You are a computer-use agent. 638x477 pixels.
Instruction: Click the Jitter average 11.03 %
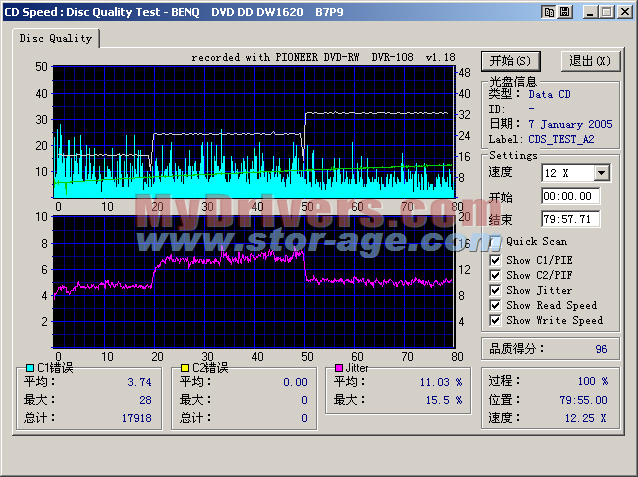point(441,383)
